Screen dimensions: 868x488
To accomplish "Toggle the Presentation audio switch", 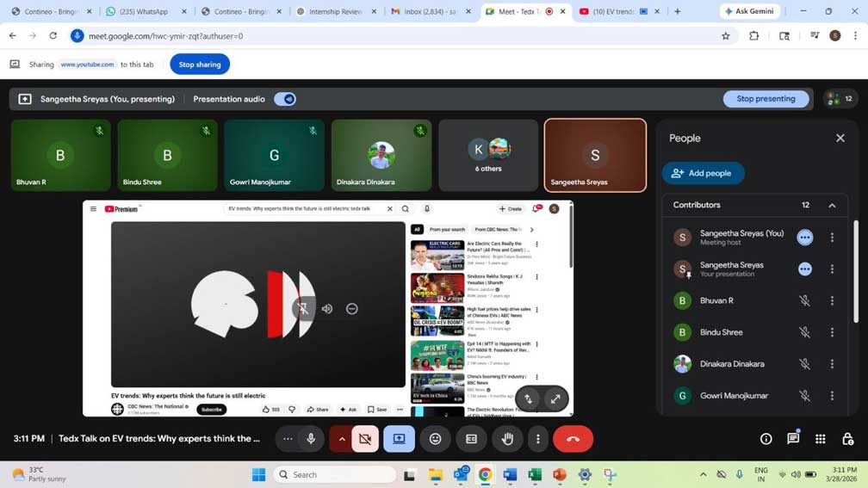I will pos(285,99).
